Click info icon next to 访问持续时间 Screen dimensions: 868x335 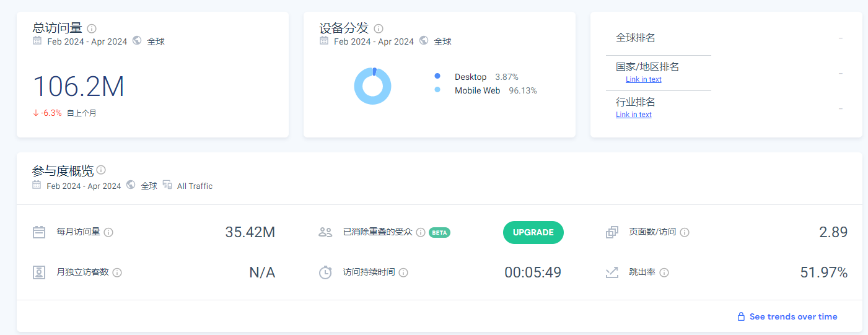pos(403,272)
